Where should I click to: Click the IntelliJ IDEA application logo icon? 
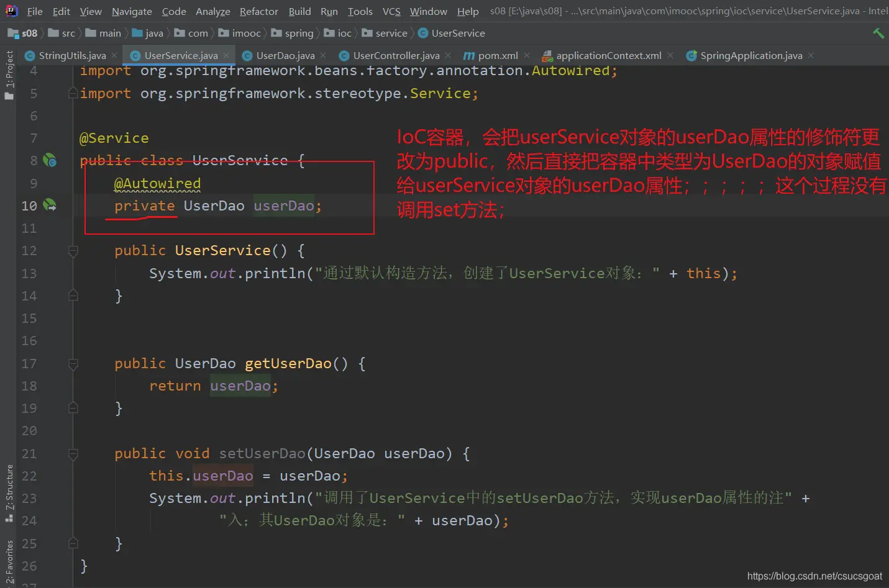[x=12, y=11]
